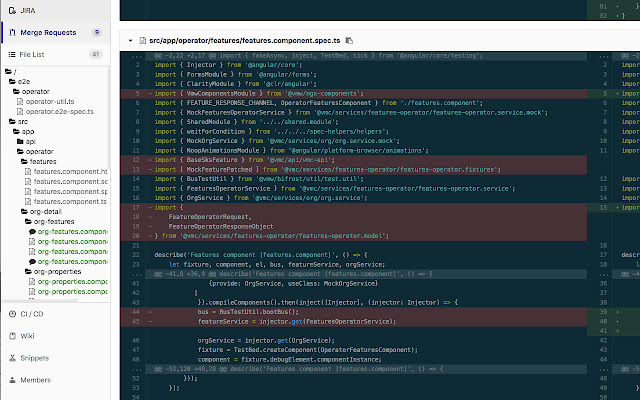Select features.component.sp file in tree
Viewport: 640px width, 400px height.
(70, 191)
